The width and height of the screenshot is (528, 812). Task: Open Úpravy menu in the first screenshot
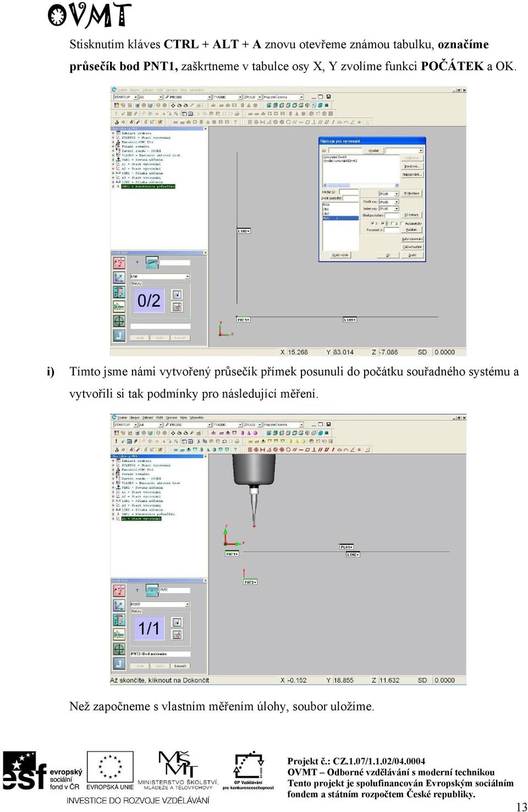pyautogui.click(x=135, y=90)
